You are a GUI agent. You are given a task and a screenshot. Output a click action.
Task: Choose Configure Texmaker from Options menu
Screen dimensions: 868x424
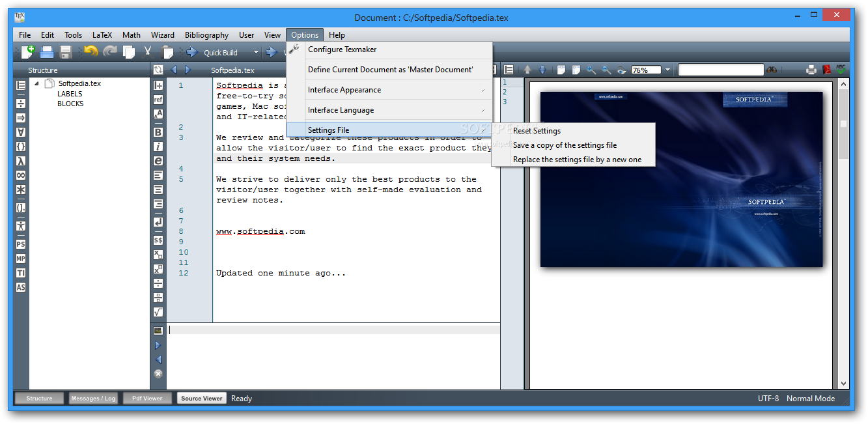(389, 49)
